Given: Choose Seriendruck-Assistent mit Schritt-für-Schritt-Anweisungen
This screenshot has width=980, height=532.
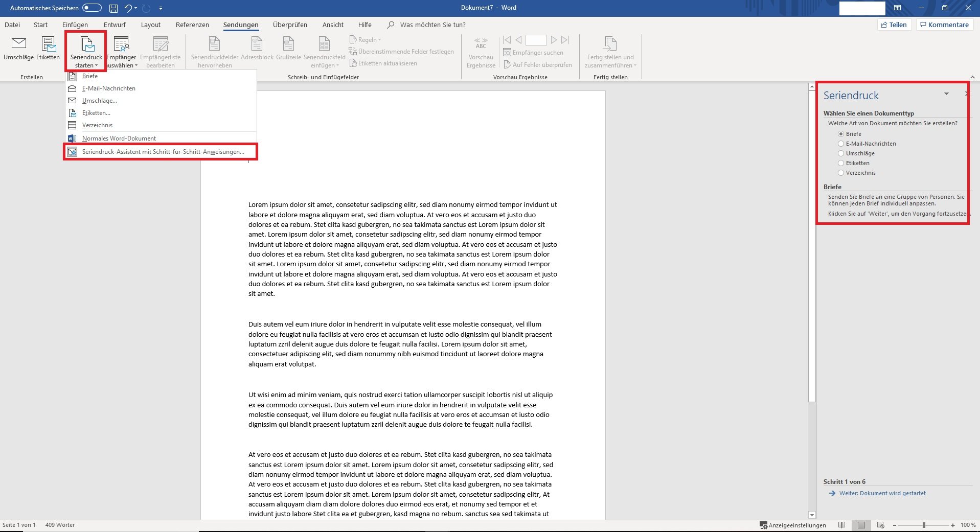Looking at the screenshot, I should [x=161, y=152].
